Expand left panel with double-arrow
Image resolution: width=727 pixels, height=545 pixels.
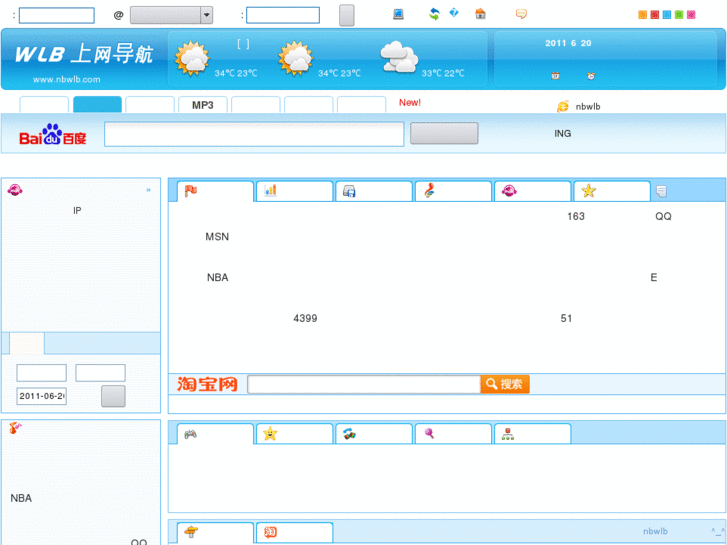[149, 190]
